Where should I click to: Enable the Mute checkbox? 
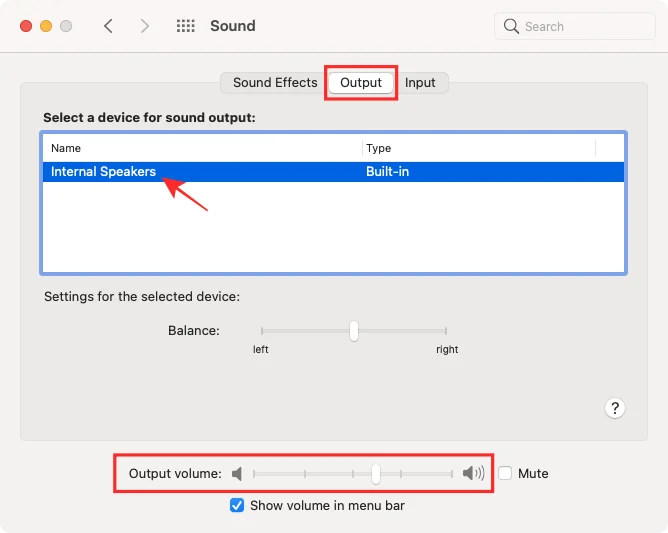coord(506,474)
